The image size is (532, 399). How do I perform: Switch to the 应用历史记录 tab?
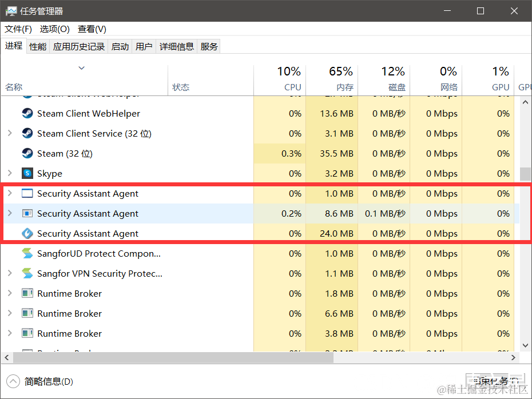click(79, 46)
